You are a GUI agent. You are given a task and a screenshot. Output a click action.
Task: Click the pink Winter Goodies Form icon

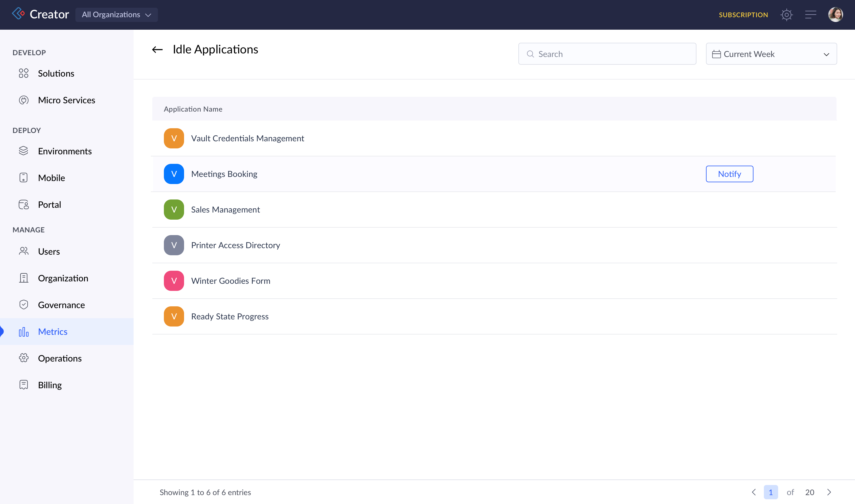174,281
